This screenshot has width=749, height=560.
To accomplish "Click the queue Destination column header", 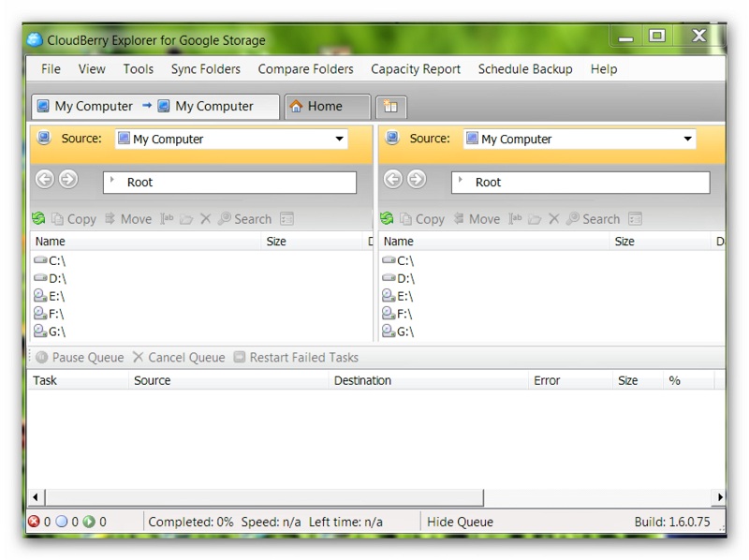I will [x=429, y=381].
